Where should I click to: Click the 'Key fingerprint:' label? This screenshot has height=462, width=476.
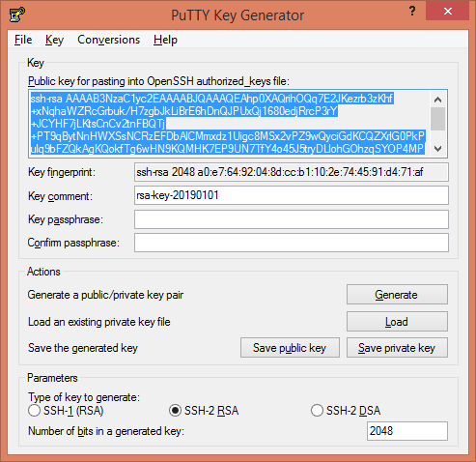[x=62, y=172]
